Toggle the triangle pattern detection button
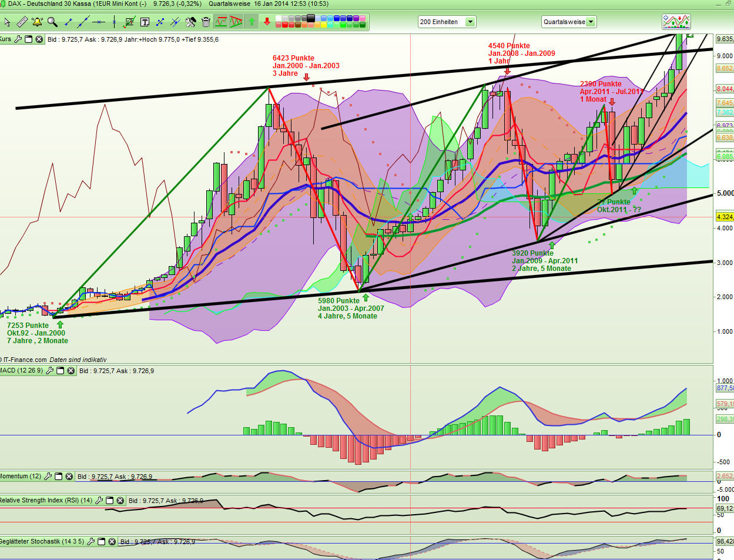Viewport: 734px width, 560px height. [x=236, y=22]
